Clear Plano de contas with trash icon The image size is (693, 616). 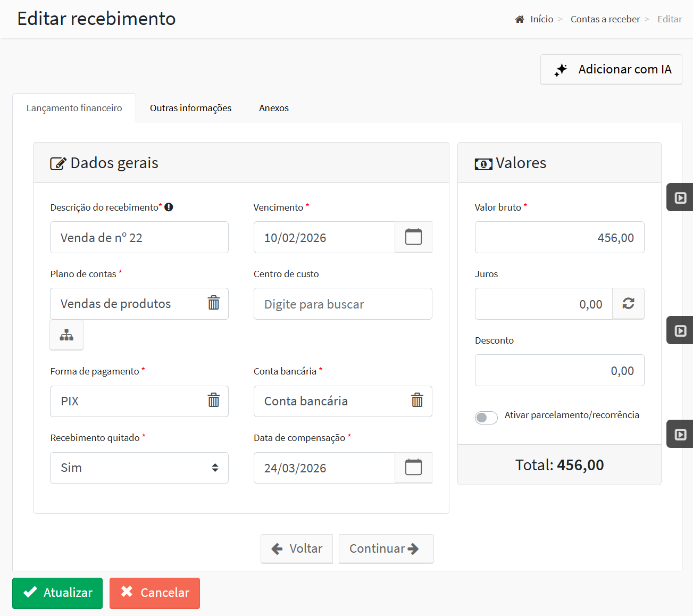[x=213, y=303]
